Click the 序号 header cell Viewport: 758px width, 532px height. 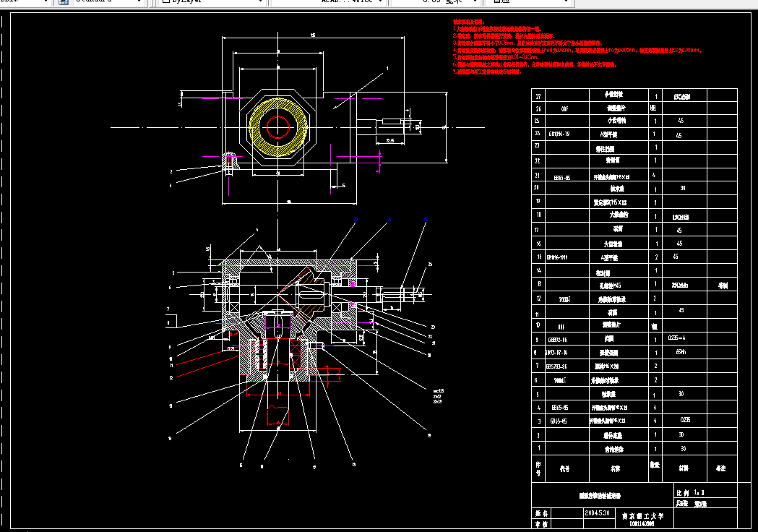pos(538,468)
